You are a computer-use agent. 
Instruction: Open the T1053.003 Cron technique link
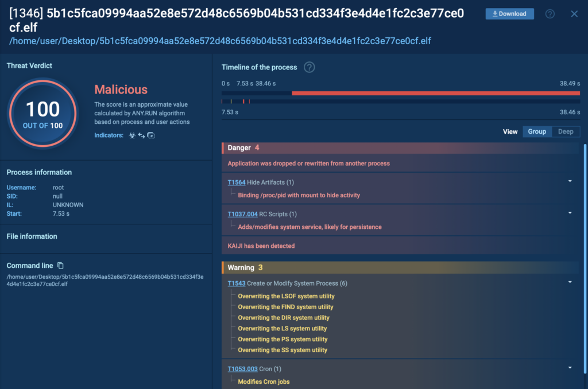click(x=242, y=369)
